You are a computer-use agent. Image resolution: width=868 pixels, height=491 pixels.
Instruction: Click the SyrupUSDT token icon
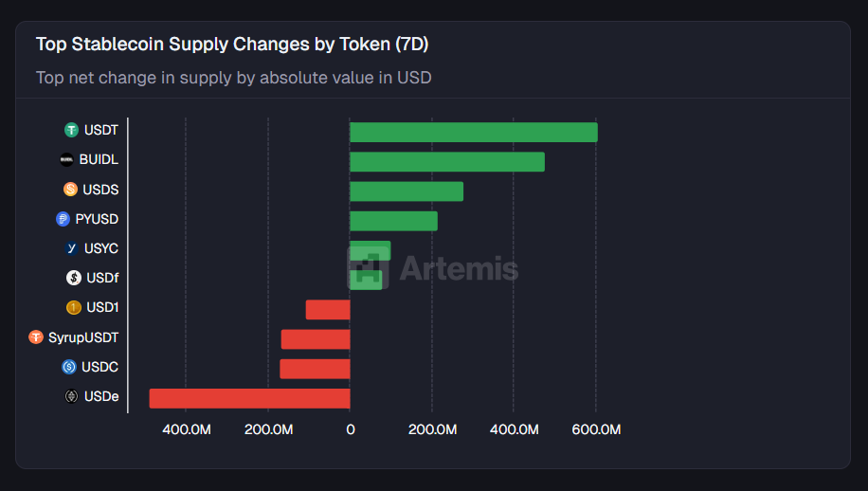click(36, 336)
